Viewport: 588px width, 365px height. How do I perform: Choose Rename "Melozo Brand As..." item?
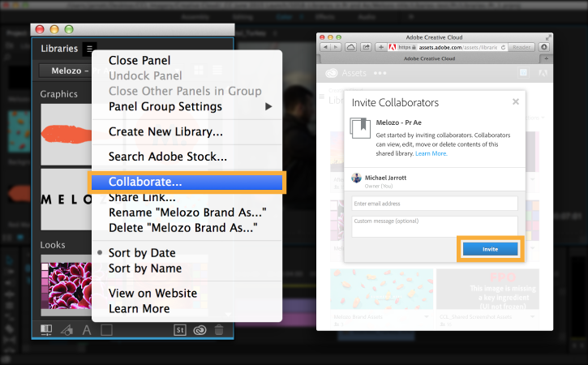[x=187, y=213]
